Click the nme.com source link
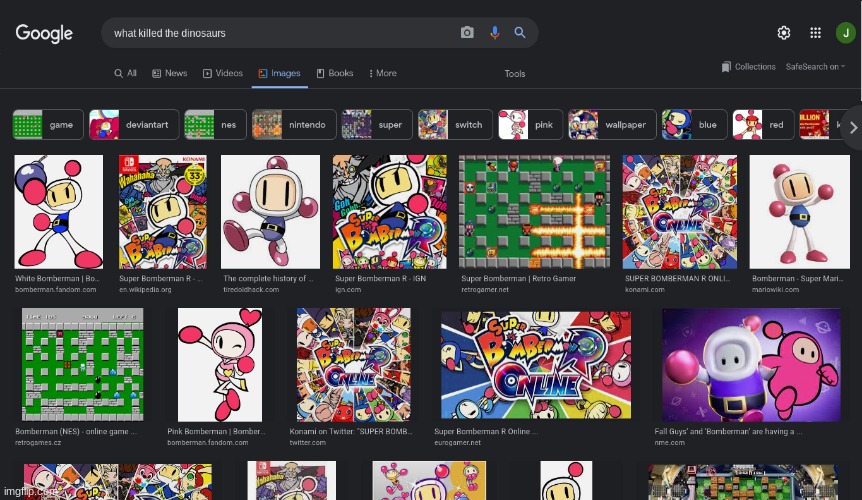 (669, 442)
